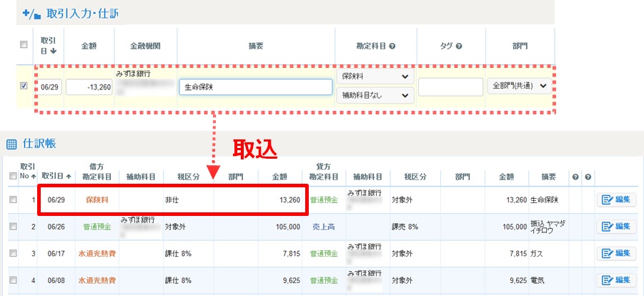Click the help icon beside 勘定科目 header
This screenshot has width=644, height=296.
392,46
